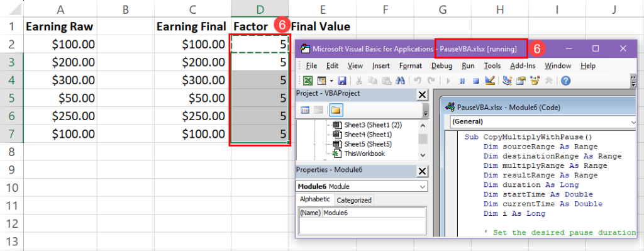Expand VBA toolbar options overflow arrow
This screenshot has height=251, width=644.
633,81
